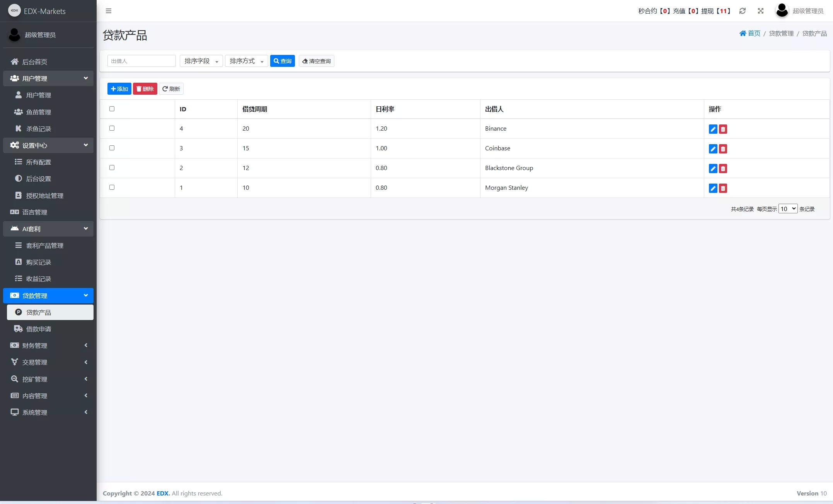Click the home icon breadcrumb 首页
Viewport: 833px width, 504px height.
click(x=750, y=33)
